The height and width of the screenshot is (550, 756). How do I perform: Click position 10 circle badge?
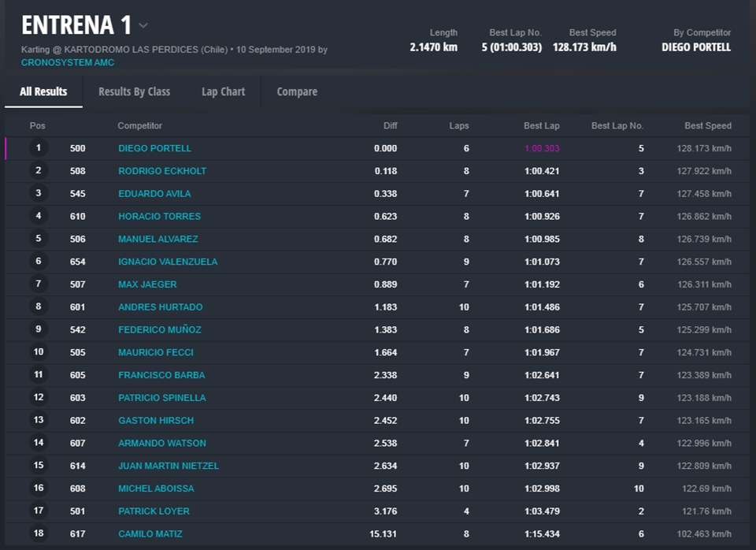pos(39,352)
